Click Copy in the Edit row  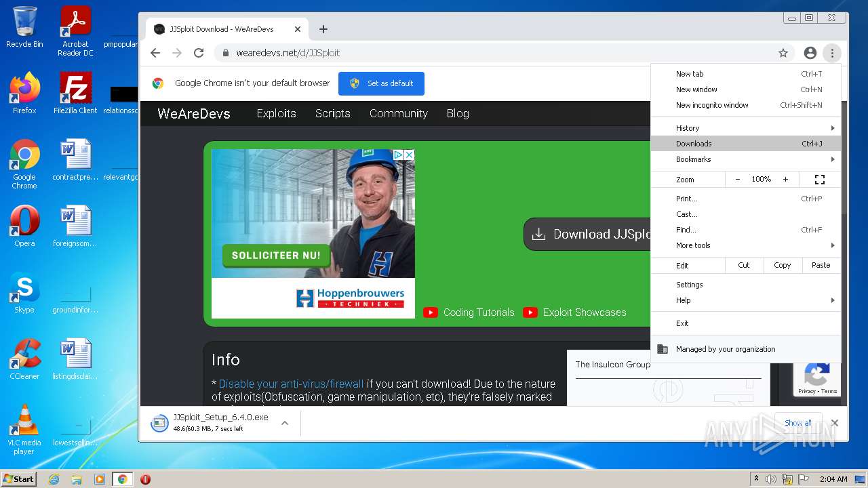[783, 265]
